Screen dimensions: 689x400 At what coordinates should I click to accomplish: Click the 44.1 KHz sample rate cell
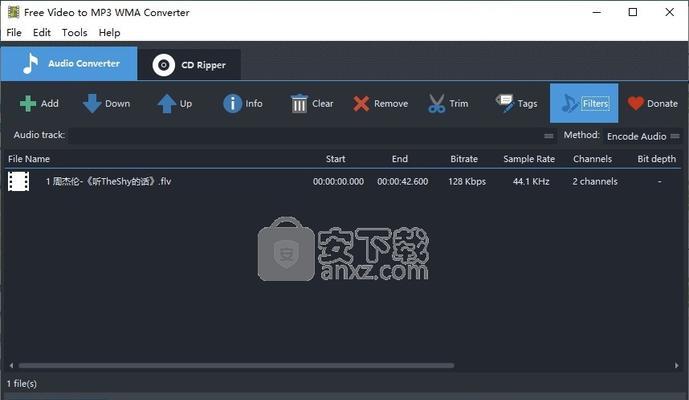[531, 181]
